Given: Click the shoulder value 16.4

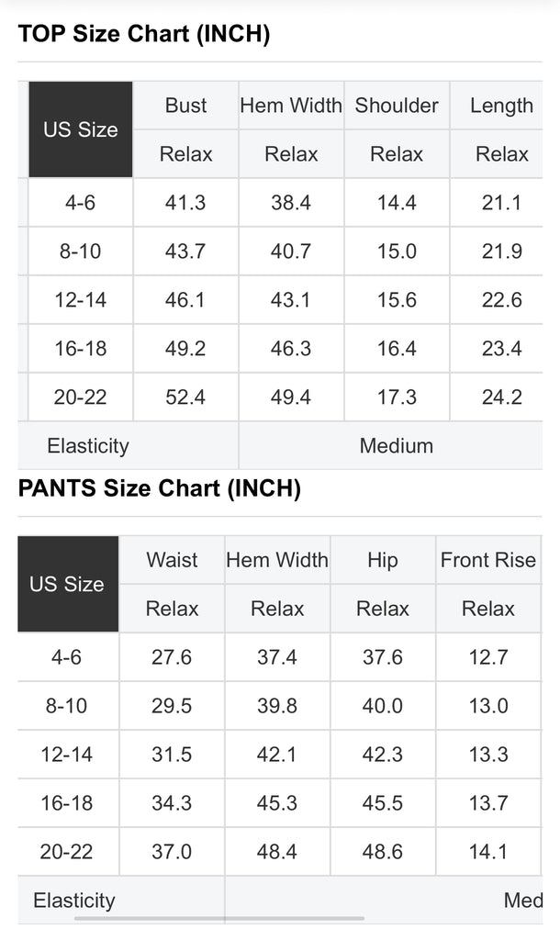Looking at the screenshot, I should (397, 348).
